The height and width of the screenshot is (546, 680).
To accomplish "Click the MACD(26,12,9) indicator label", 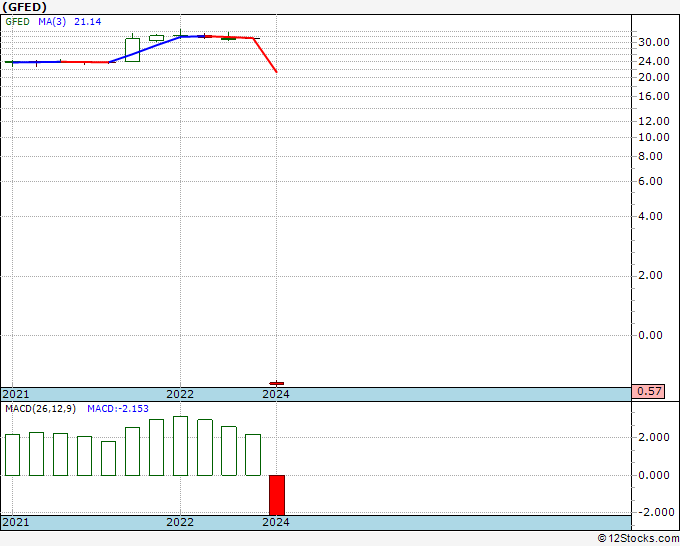I will pyautogui.click(x=40, y=409).
